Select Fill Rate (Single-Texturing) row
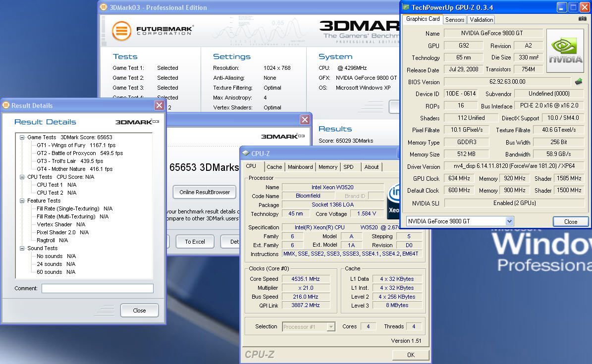The height and width of the screenshot is (364, 592). [74, 209]
